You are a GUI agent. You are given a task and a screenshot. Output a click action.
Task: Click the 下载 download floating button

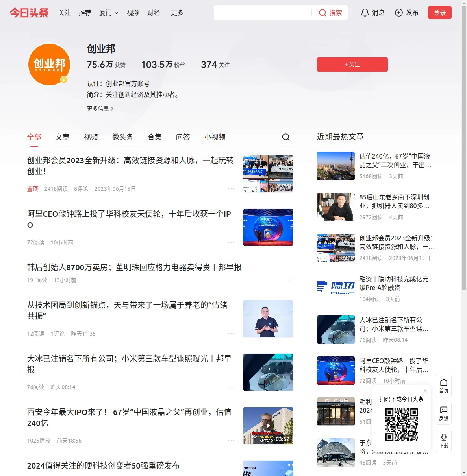click(444, 441)
